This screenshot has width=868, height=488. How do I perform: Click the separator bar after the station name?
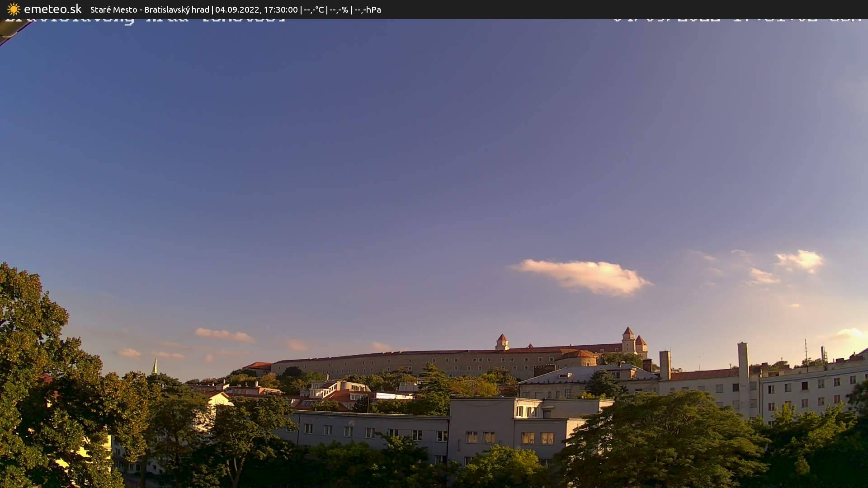coord(212,9)
